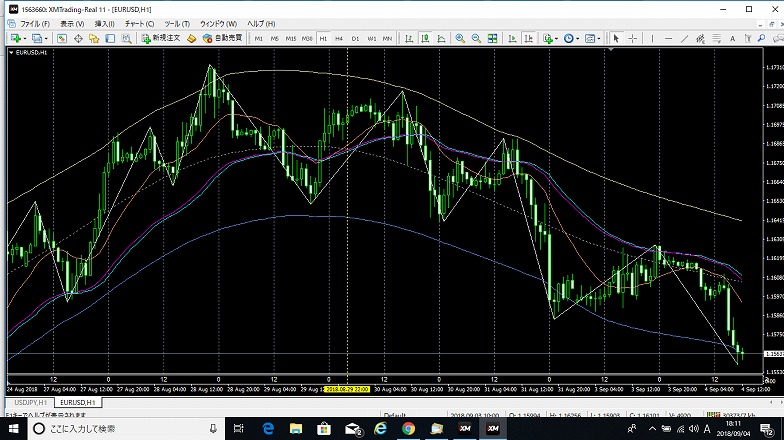Select the H4 timeframe button
This screenshot has width=784, height=440.
pos(339,38)
